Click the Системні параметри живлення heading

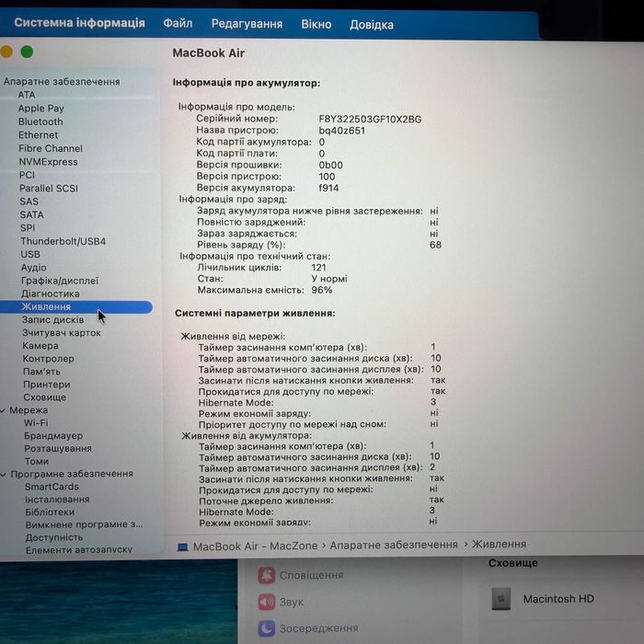point(255,314)
